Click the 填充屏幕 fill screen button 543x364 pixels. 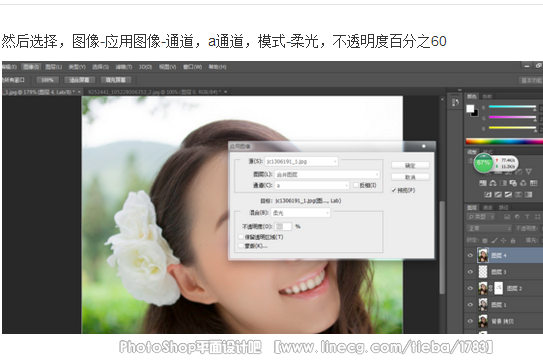[x=116, y=80]
